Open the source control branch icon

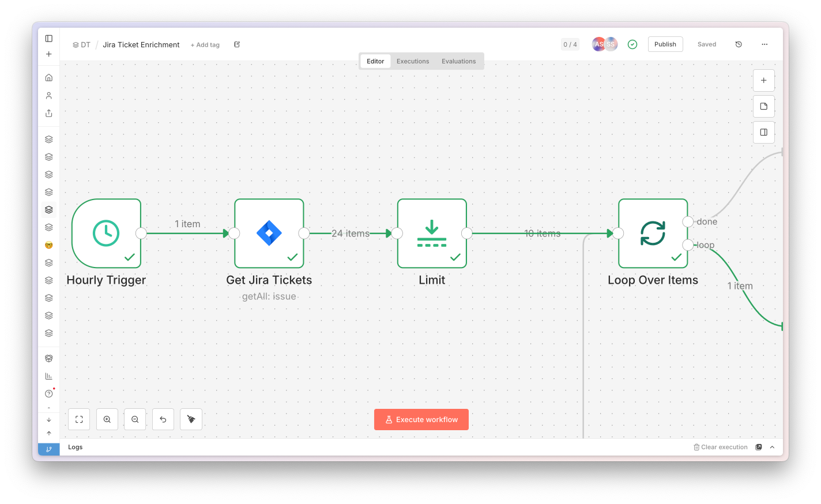(x=49, y=449)
